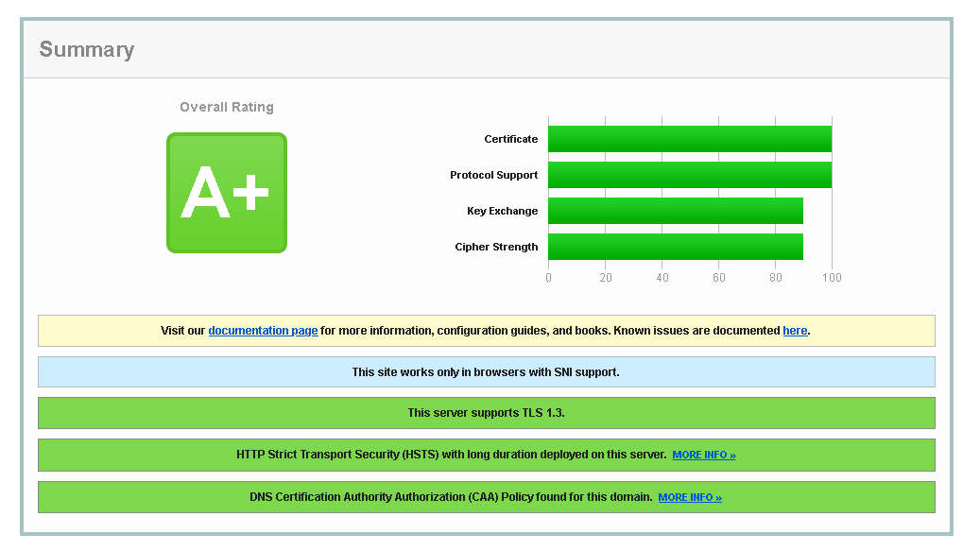Image resolution: width=980 pixels, height=551 pixels.
Task: Click the Certificate label
Action: (x=510, y=139)
